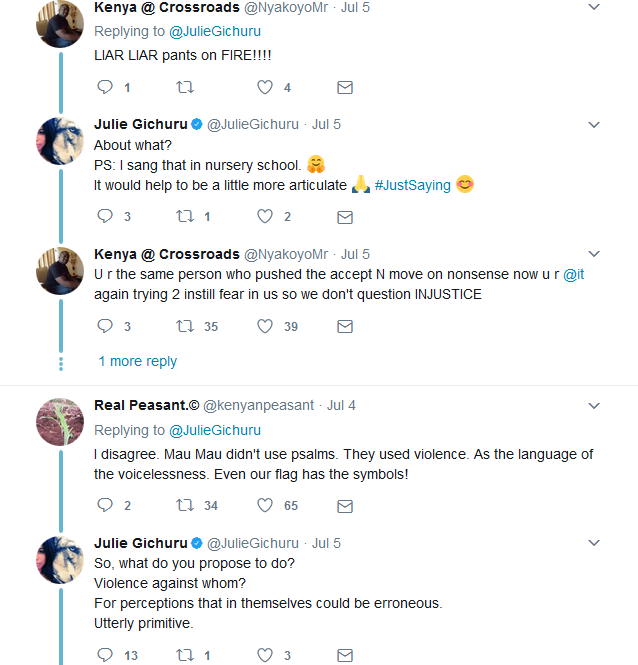Show '1 more reply' in thread

[x=137, y=361]
